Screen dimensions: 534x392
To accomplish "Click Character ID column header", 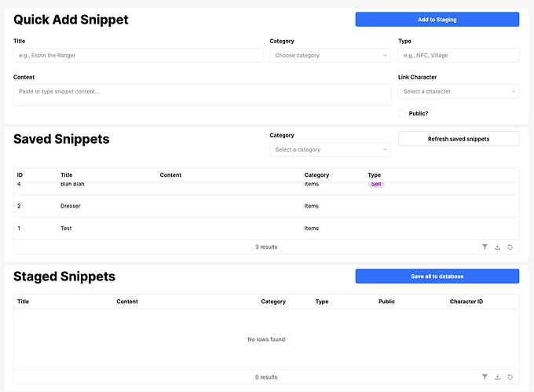I will [x=466, y=302].
